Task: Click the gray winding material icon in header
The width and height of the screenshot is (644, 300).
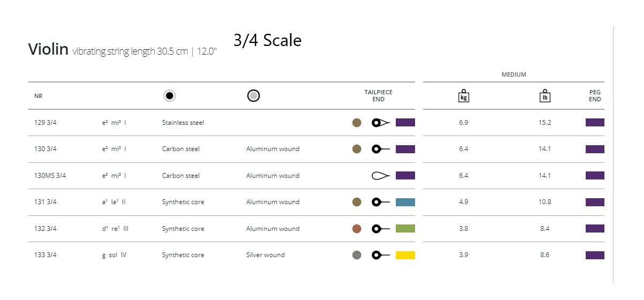Action: pyautogui.click(x=254, y=96)
